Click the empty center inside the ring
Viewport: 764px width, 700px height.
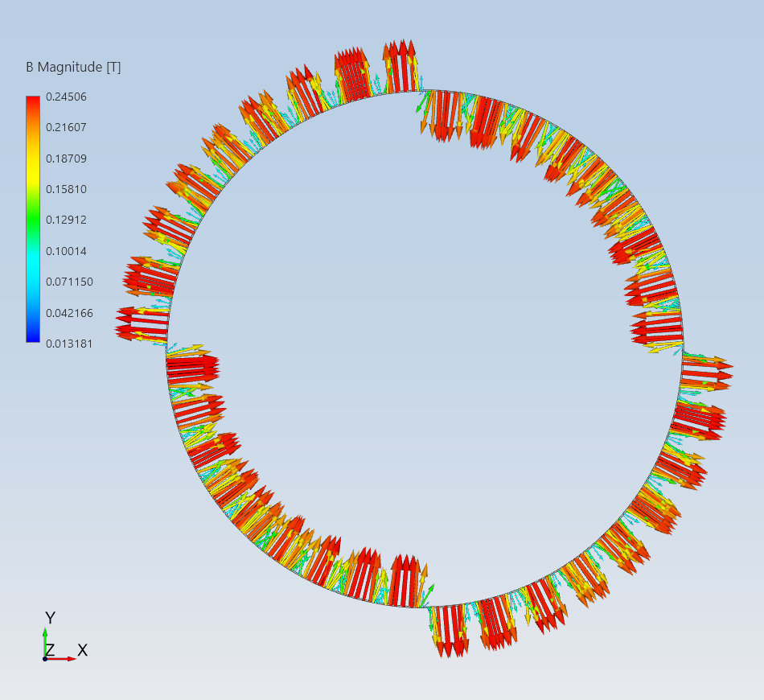[425, 348]
